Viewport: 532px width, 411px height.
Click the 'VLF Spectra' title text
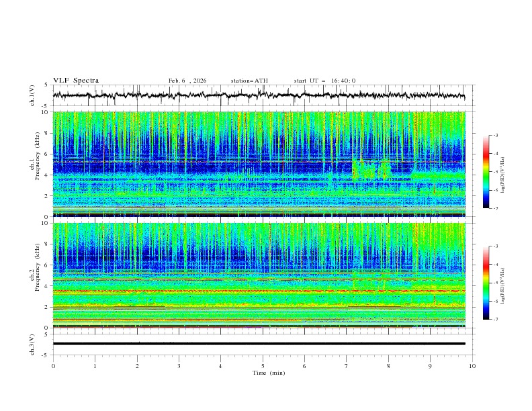pyautogui.click(x=76, y=81)
